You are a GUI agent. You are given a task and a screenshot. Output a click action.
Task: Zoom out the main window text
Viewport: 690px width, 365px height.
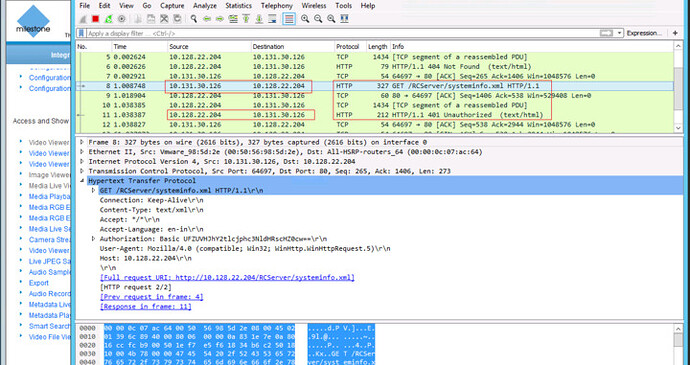(318, 19)
